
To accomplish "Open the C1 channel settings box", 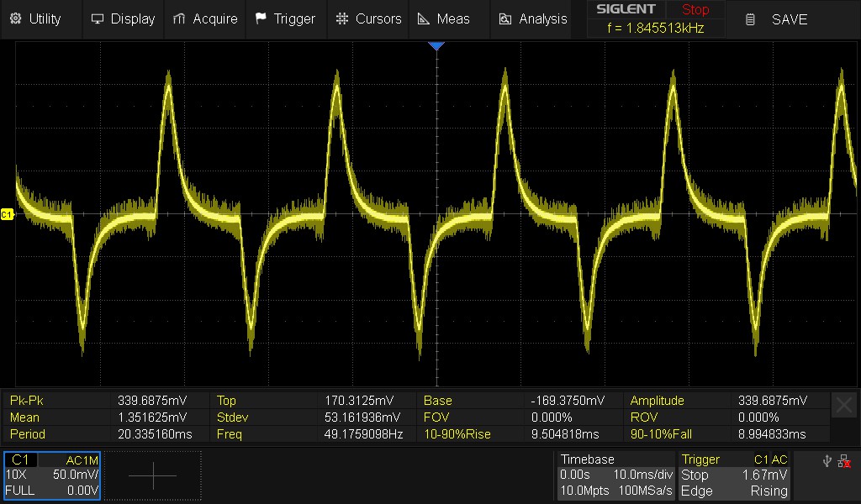I will tap(51, 475).
